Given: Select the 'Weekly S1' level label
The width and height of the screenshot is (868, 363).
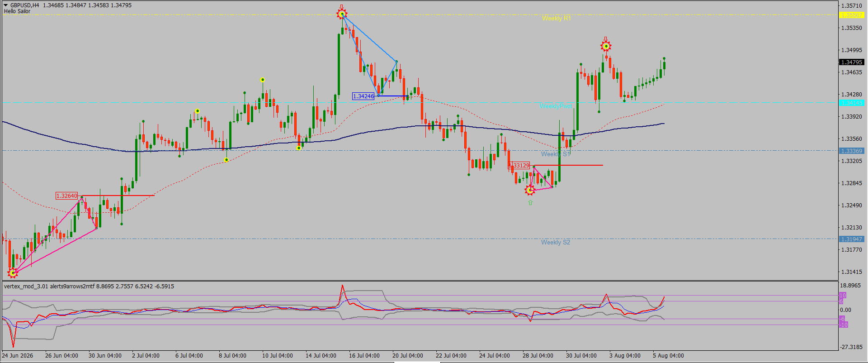Looking at the screenshot, I should [x=555, y=154].
